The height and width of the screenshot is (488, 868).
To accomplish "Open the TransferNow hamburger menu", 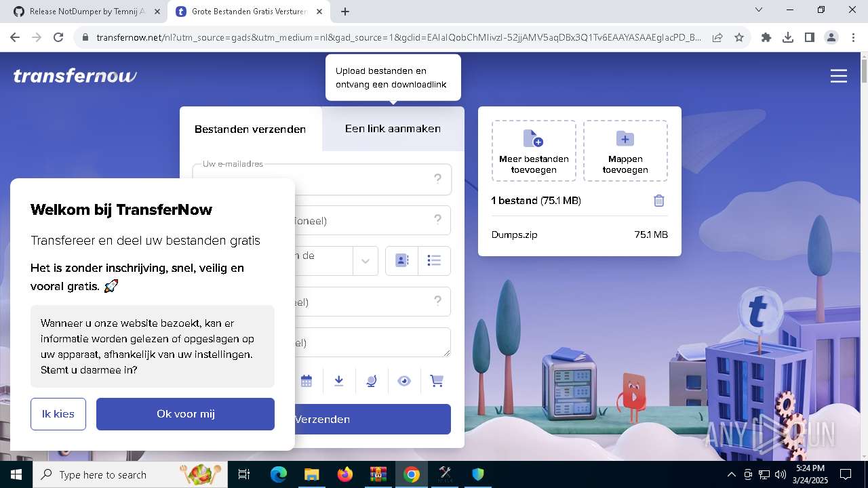I will coord(839,76).
